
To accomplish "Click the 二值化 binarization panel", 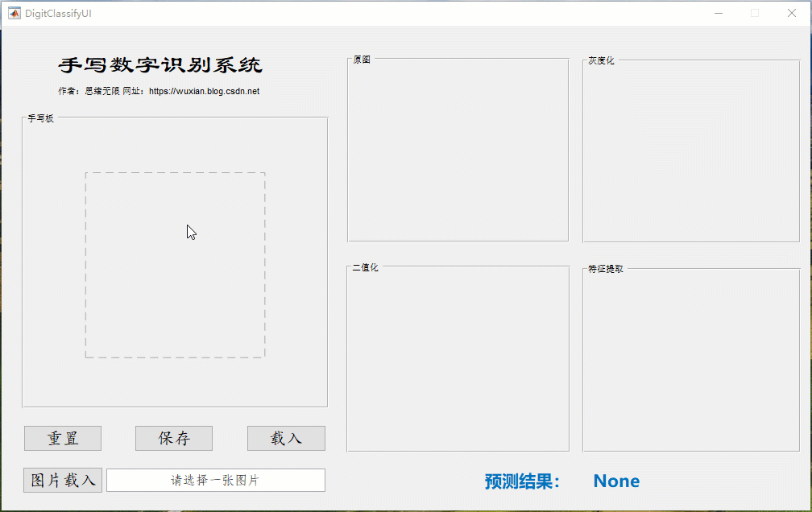I will [458, 358].
